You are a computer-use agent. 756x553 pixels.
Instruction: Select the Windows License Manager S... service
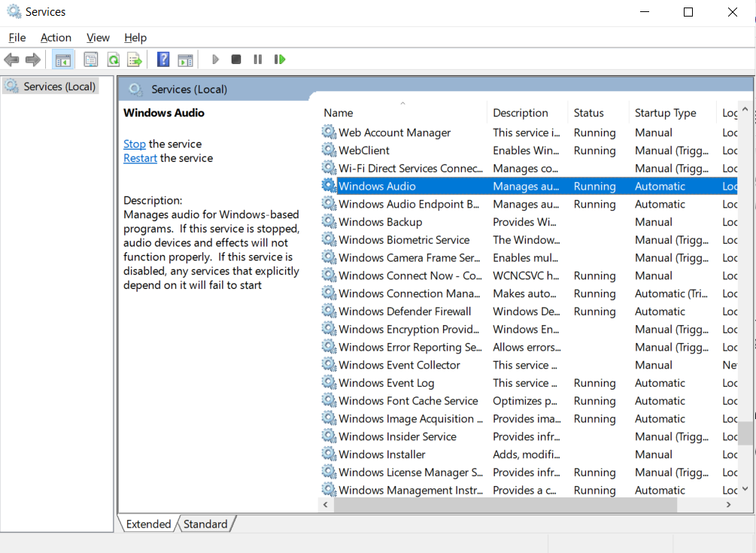tap(529, 472)
